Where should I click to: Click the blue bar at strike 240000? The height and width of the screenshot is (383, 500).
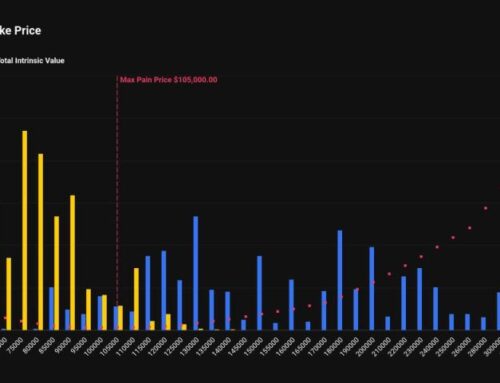tap(436, 309)
